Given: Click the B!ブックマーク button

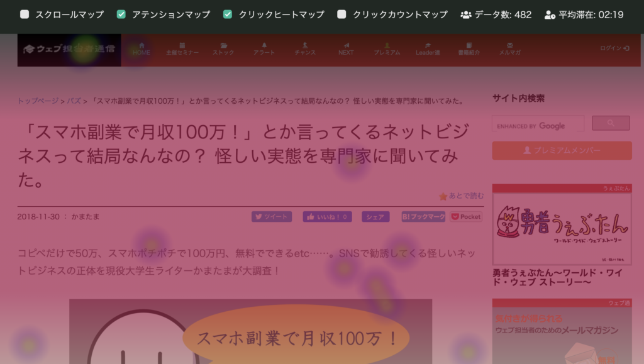Looking at the screenshot, I should click(x=423, y=217).
